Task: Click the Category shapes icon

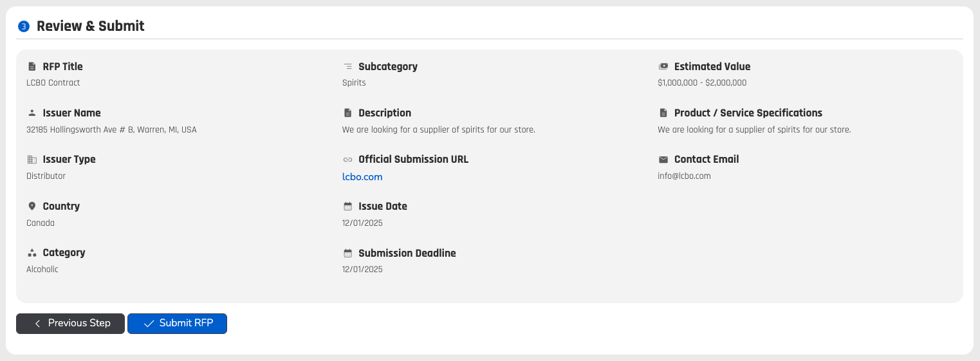Action: 32,253
